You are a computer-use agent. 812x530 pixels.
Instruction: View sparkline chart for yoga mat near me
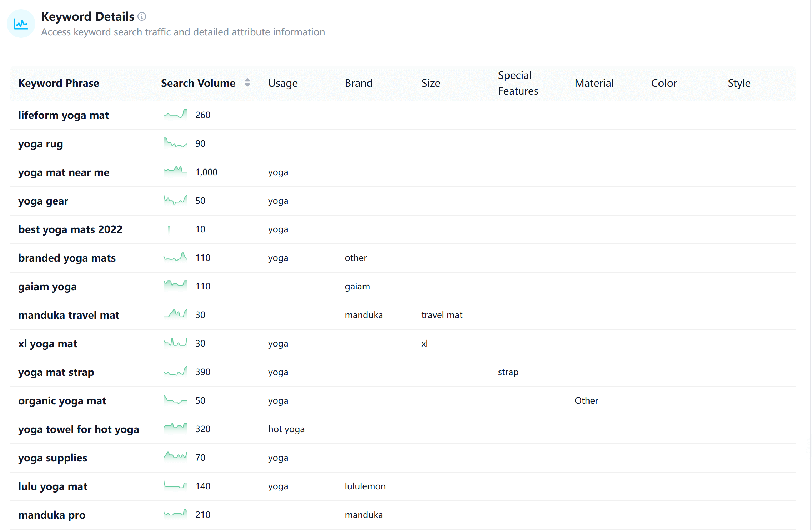pyautogui.click(x=175, y=171)
